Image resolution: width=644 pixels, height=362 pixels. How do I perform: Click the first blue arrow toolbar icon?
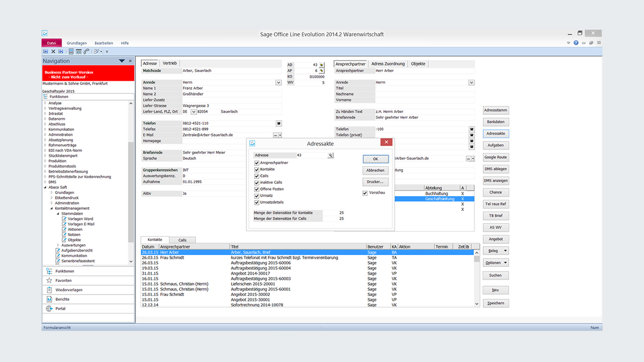point(46,51)
